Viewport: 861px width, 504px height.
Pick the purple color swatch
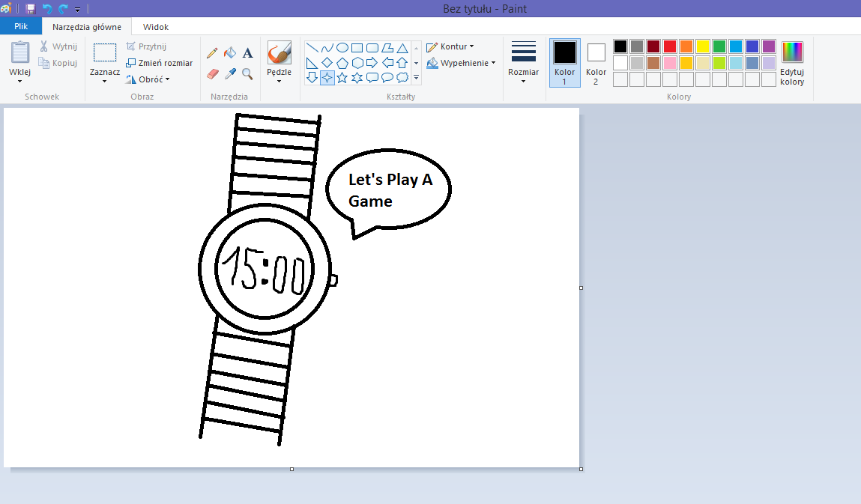[769, 46]
